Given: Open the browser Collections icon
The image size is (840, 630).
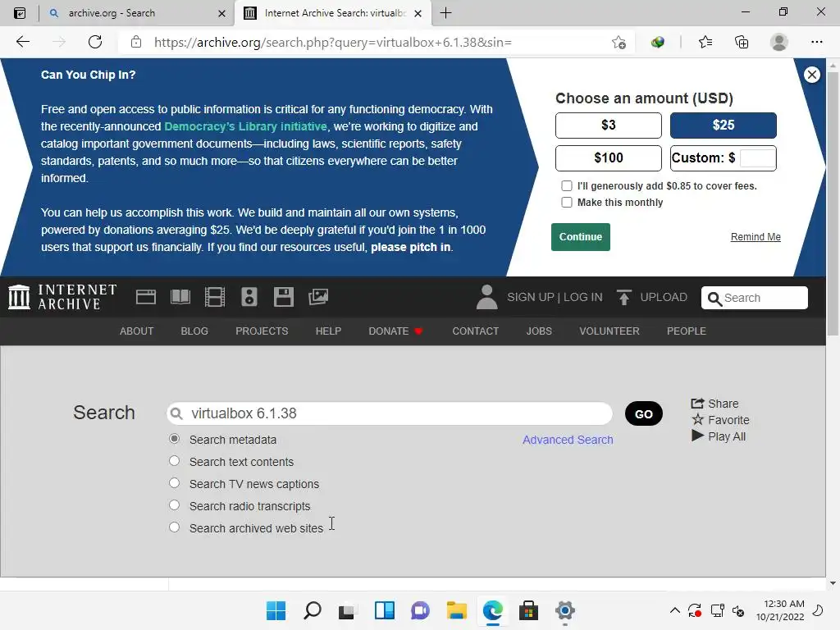Looking at the screenshot, I should pyautogui.click(x=742, y=42).
